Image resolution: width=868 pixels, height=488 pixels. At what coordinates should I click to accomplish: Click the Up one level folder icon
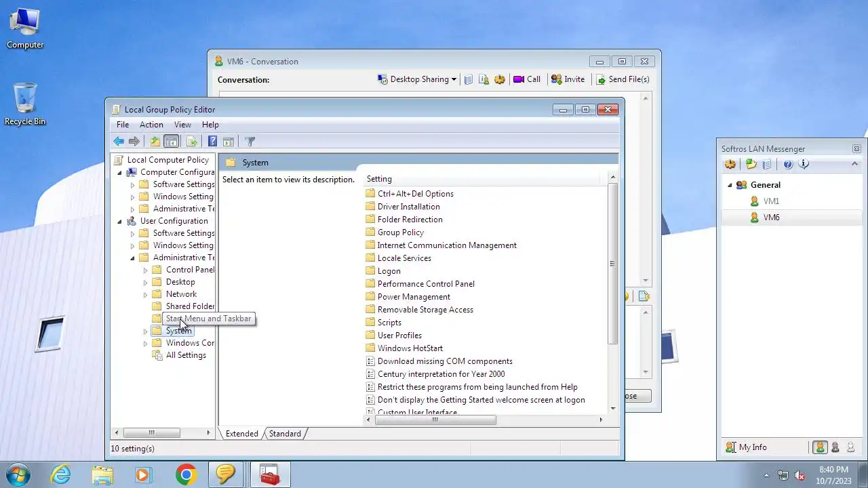point(155,141)
